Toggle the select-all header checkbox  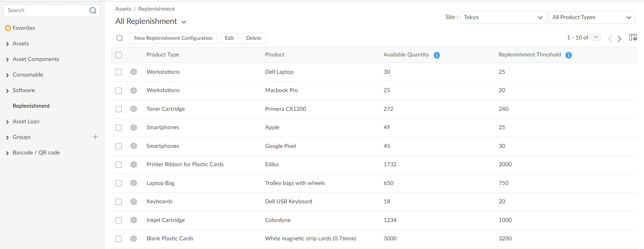(119, 55)
